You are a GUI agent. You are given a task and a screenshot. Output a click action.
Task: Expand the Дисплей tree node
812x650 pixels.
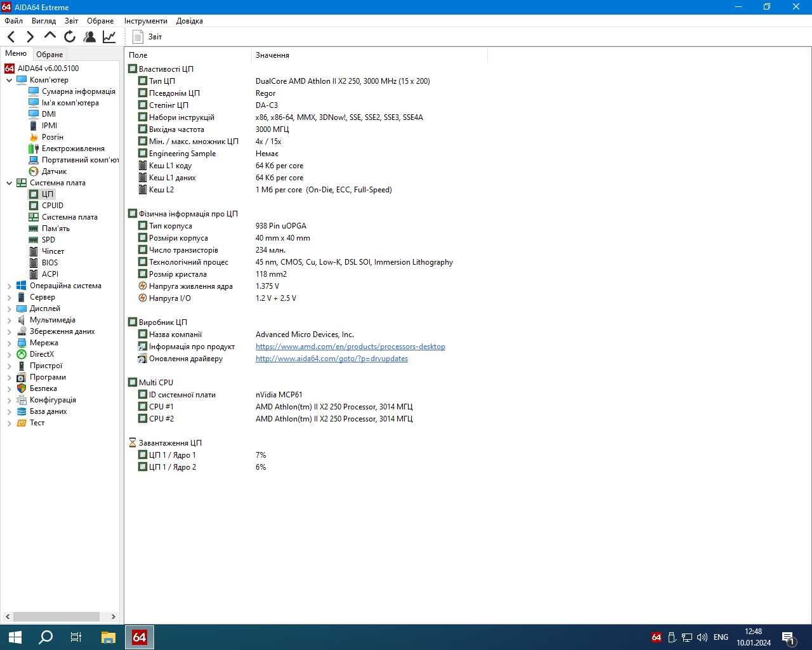pos(9,308)
